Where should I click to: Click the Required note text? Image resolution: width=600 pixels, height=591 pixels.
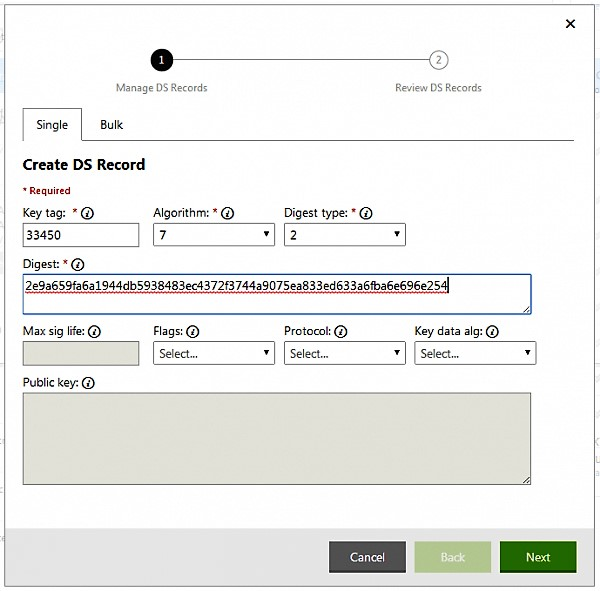(47, 191)
